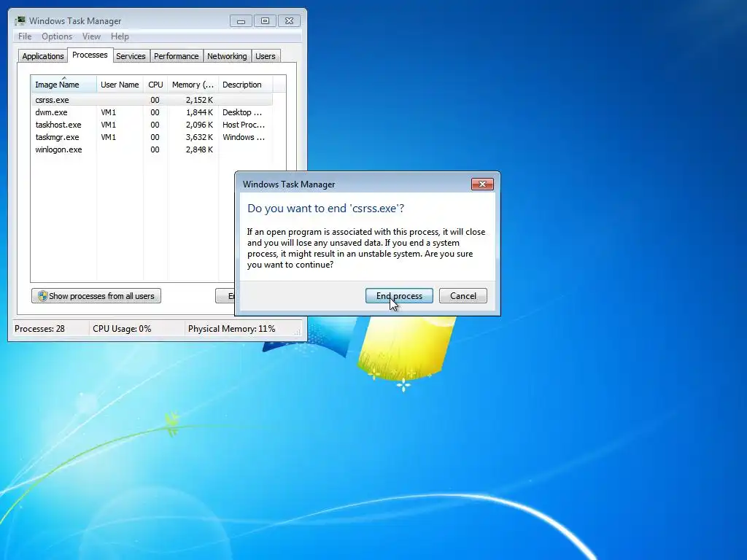Switch to the Services tab
This screenshot has height=560, width=747.
click(131, 56)
